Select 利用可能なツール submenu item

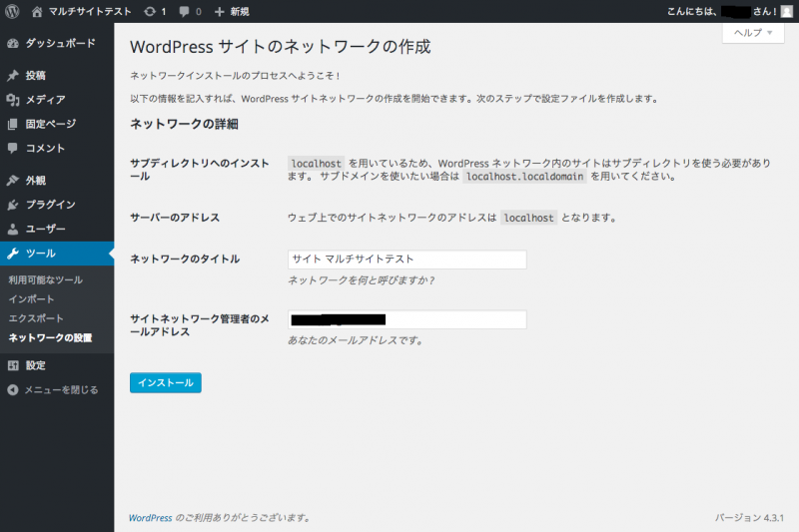pyautogui.click(x=45, y=280)
